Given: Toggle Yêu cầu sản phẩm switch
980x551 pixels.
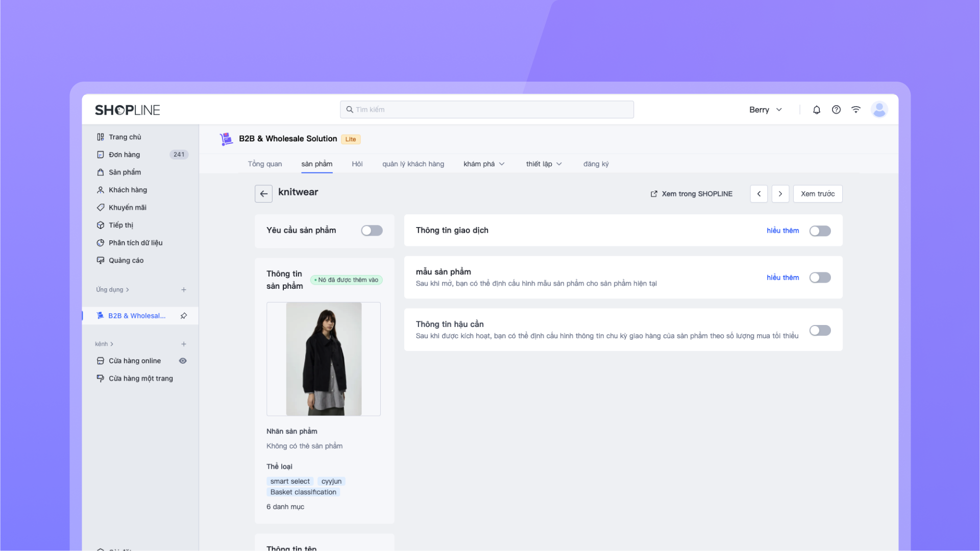Looking at the screenshot, I should click(372, 231).
